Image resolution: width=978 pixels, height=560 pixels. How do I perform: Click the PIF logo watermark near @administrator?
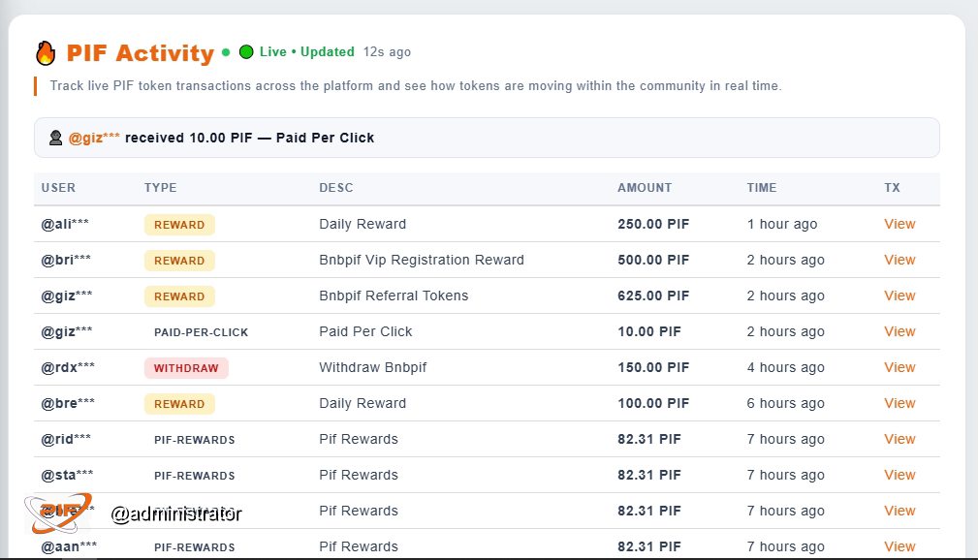coord(58,513)
